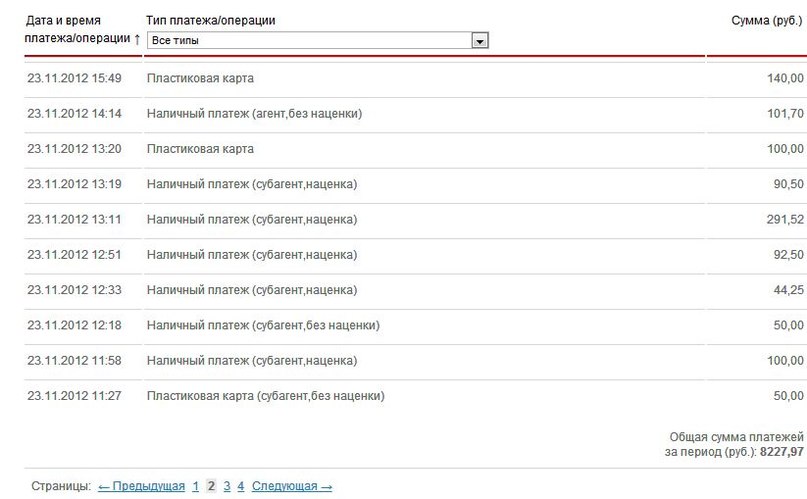Click the Сумма (руб.) column header
Viewport: 807px width, 499px height.
(766, 21)
